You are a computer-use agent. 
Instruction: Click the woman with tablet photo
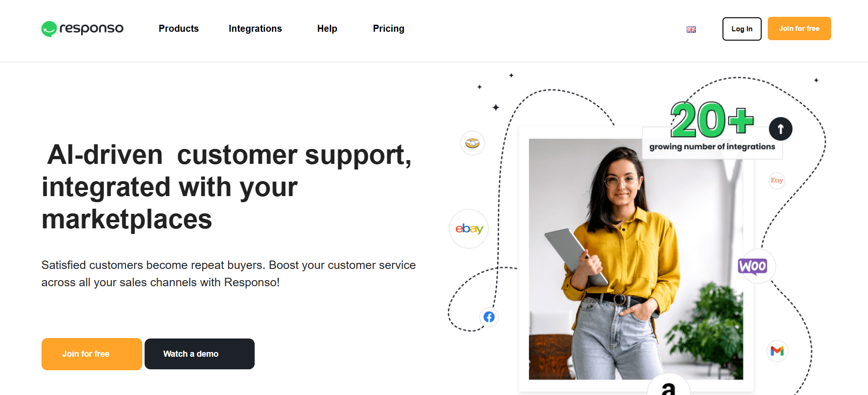(x=636, y=259)
